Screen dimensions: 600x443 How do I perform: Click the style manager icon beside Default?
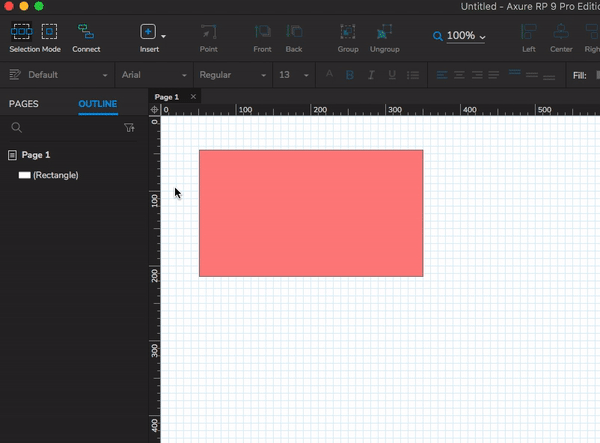tap(15, 75)
